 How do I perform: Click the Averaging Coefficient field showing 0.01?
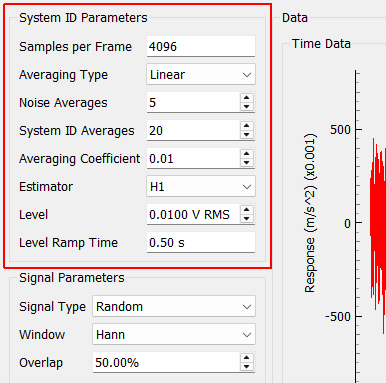[193, 158]
